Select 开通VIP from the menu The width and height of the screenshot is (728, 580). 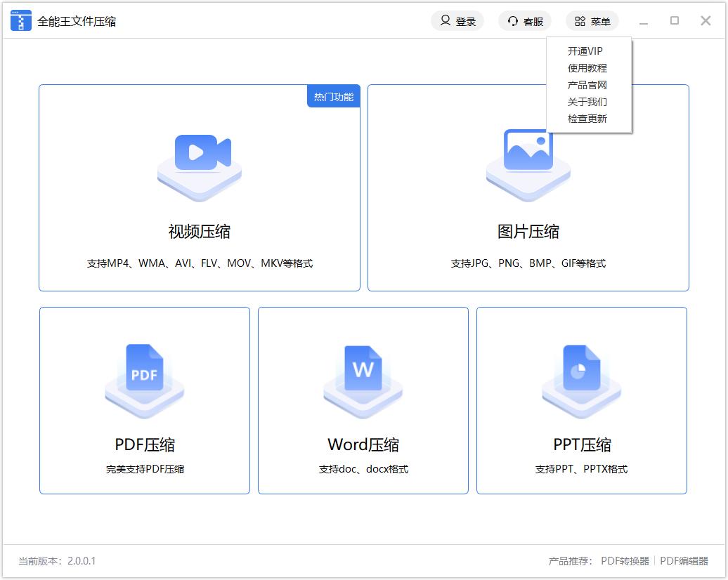585,51
